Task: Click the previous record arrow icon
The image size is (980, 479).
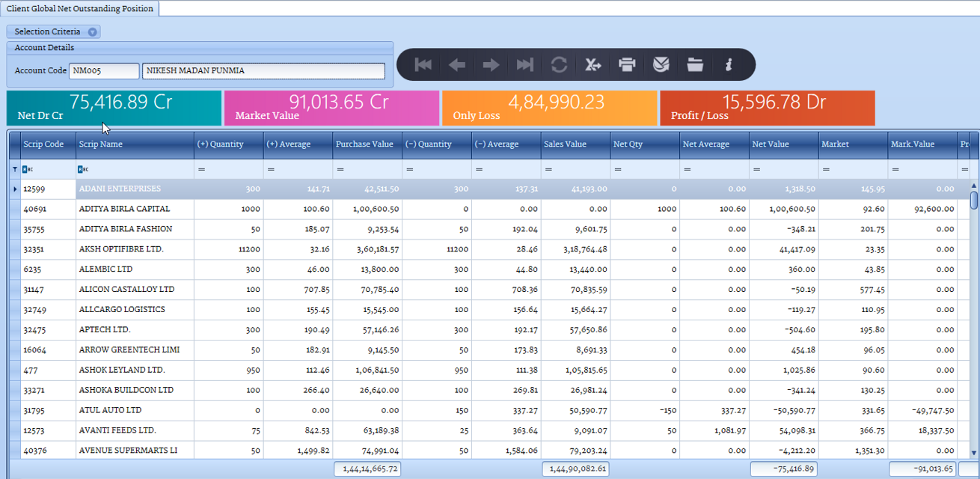Action: (457, 65)
